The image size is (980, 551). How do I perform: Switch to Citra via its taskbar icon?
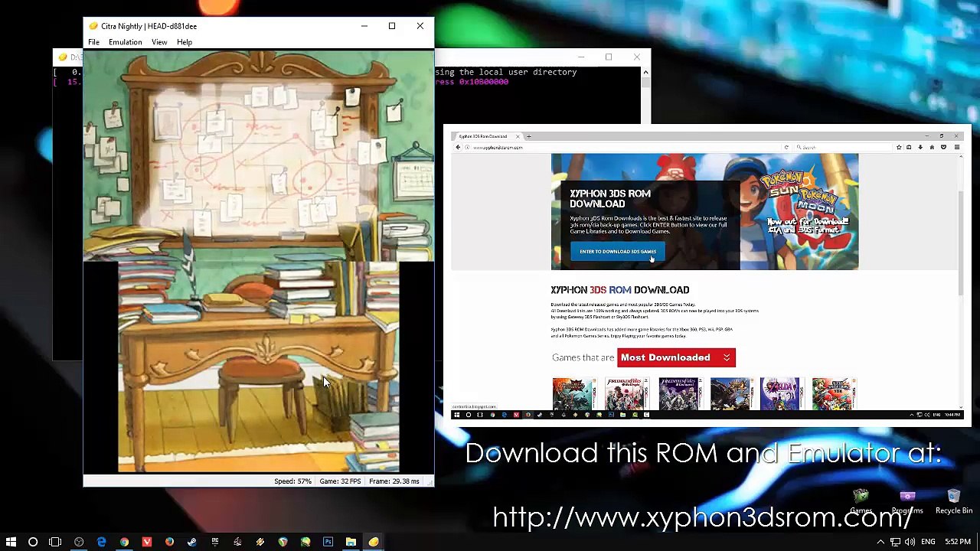pyautogui.click(x=374, y=542)
